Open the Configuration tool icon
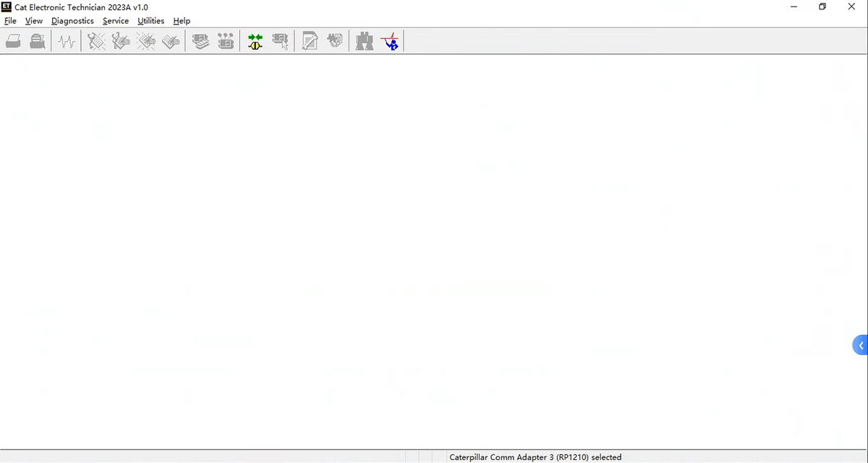This screenshot has height=463, width=868. pos(226,42)
